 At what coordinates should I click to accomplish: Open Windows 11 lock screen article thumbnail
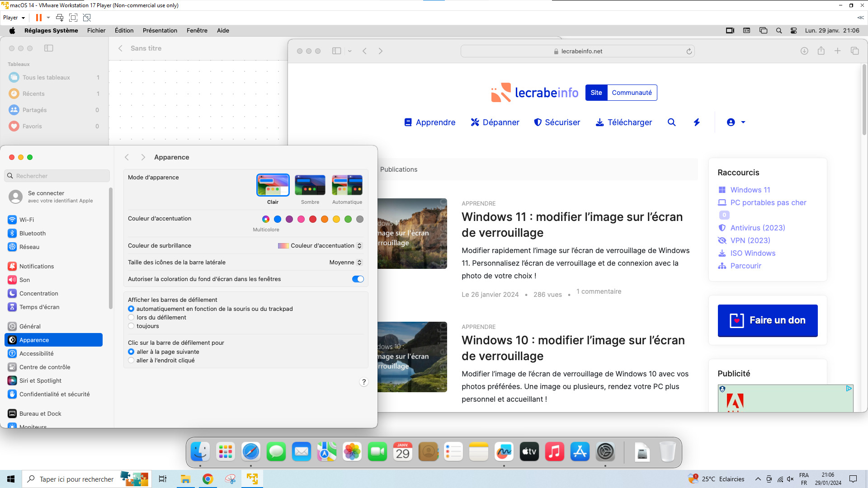click(412, 234)
